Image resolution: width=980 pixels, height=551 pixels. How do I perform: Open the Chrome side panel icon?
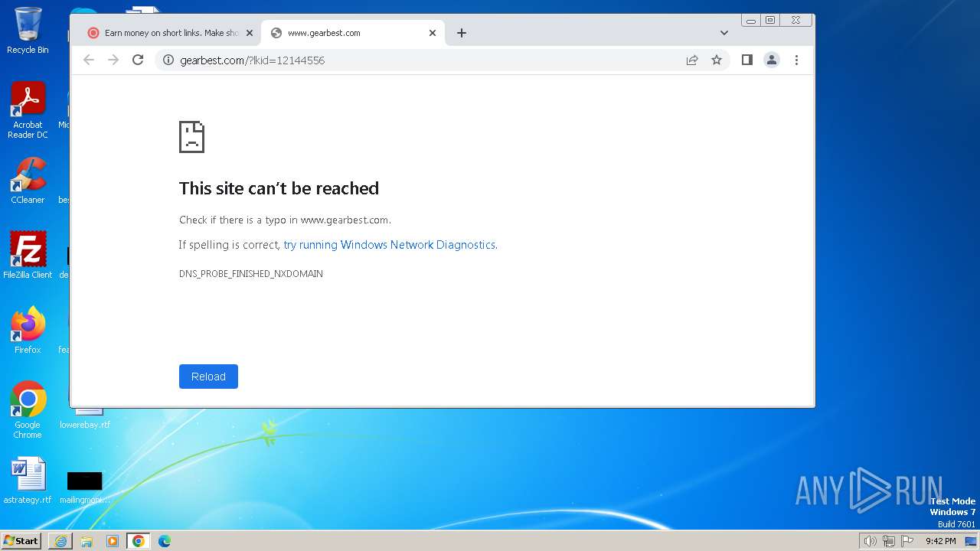[x=747, y=60]
